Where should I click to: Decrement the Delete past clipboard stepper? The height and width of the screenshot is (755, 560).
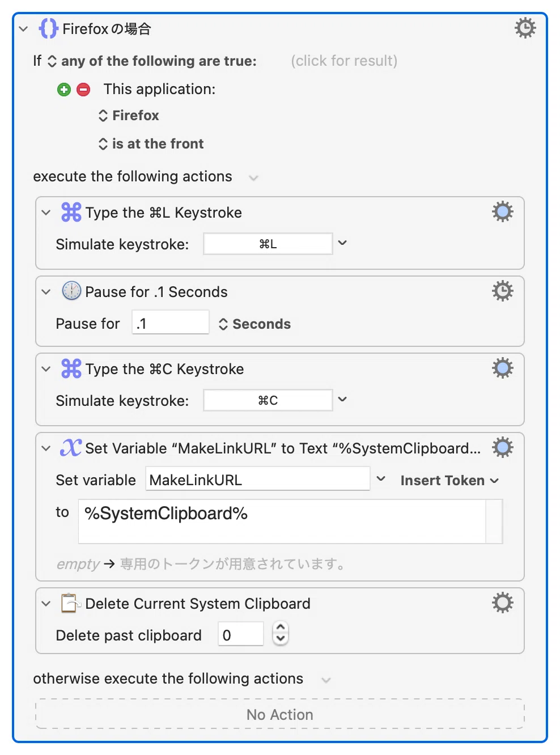(281, 639)
